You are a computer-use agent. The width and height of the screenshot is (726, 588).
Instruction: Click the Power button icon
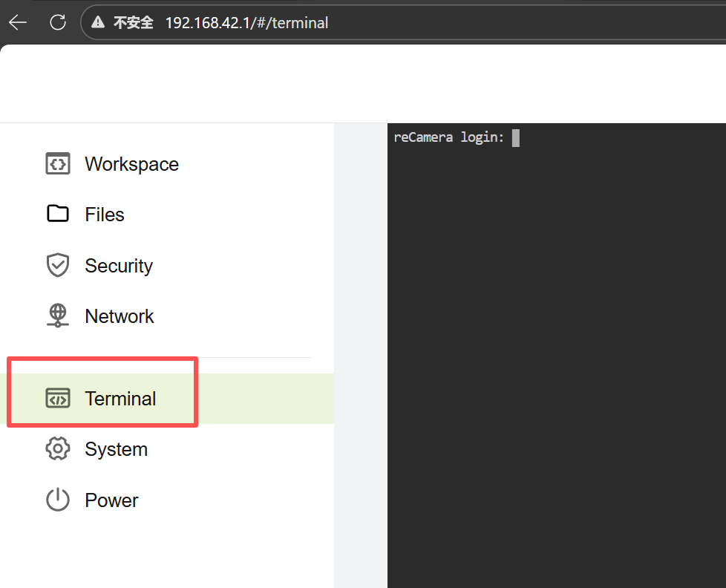58,500
